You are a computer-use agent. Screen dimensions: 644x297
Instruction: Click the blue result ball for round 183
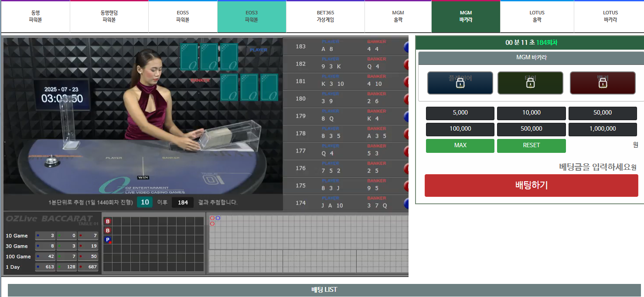(406, 47)
